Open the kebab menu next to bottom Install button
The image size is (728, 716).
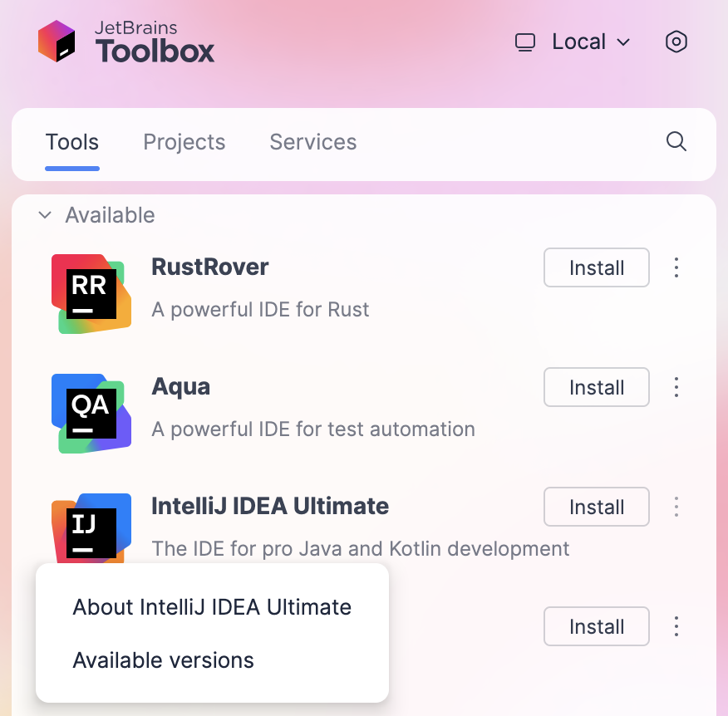pos(676,626)
